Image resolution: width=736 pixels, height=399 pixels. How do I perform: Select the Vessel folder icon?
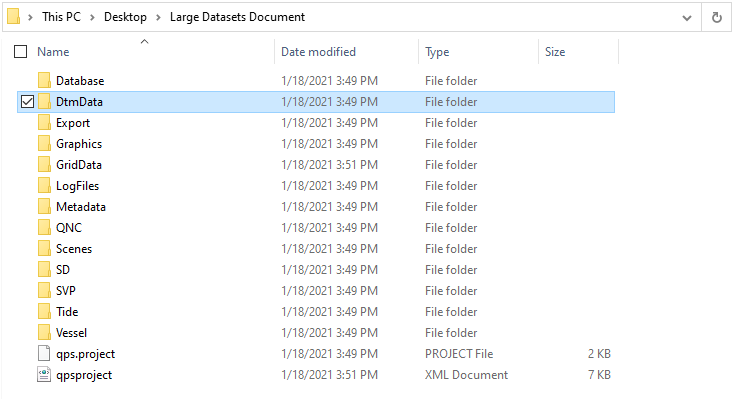coord(44,332)
